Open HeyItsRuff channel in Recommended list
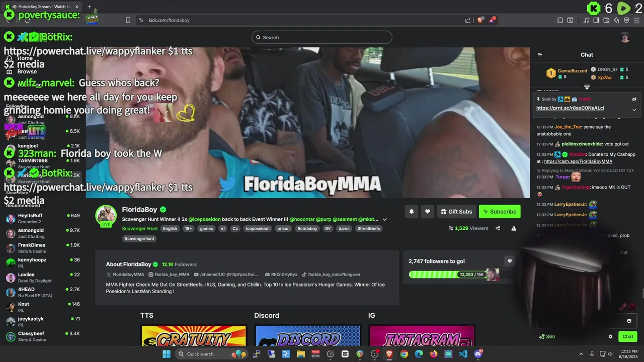Image resolution: width=644 pixels, height=362 pixels. (x=43, y=218)
